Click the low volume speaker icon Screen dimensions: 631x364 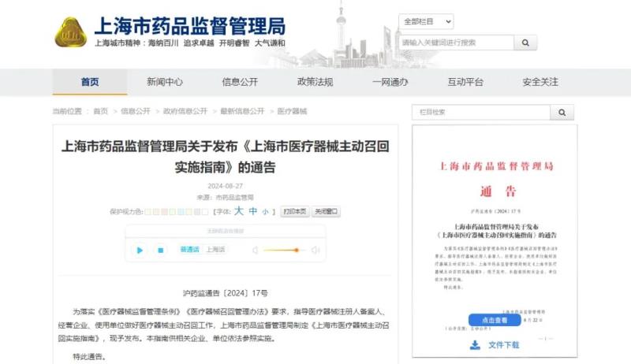pyautogui.click(x=255, y=251)
